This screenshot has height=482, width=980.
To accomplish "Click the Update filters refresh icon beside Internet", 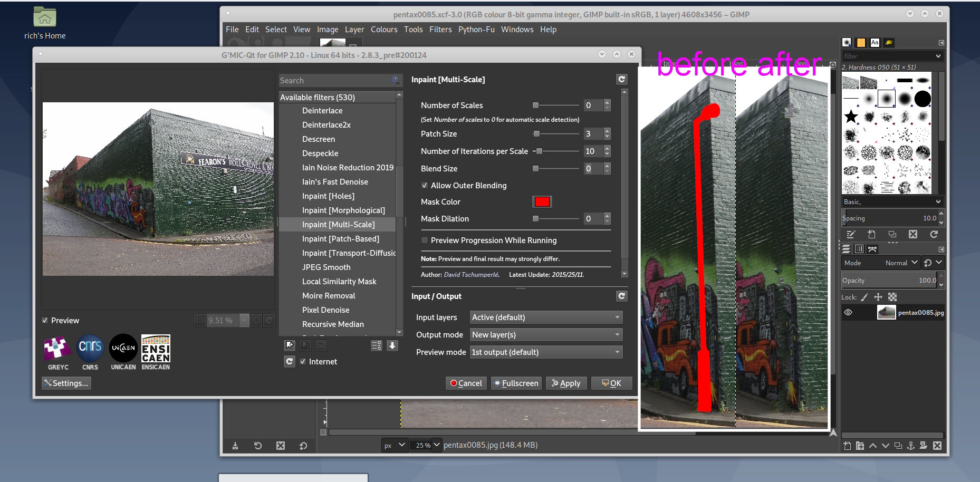I will click(289, 362).
